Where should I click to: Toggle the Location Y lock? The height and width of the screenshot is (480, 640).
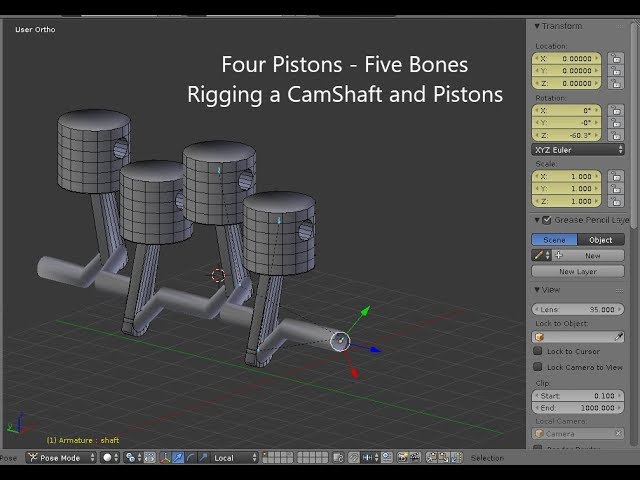point(616,71)
